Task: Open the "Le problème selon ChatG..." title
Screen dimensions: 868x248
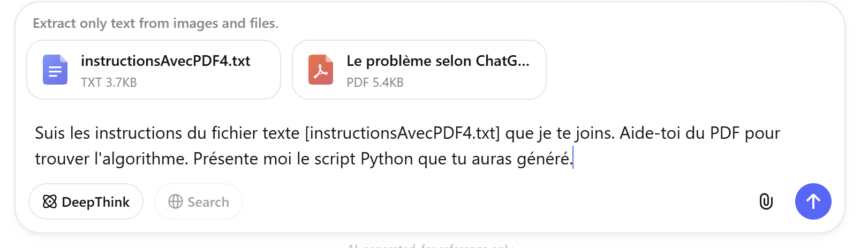Action: (437, 61)
